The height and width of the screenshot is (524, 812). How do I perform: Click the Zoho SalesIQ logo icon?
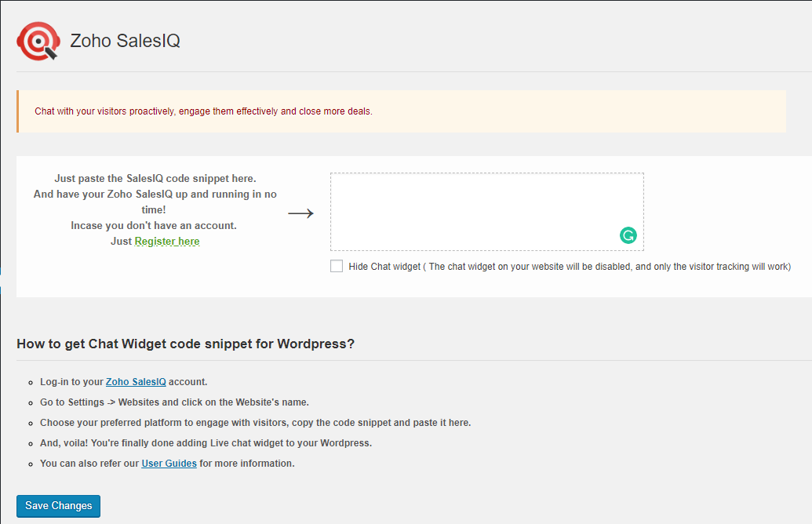point(38,41)
